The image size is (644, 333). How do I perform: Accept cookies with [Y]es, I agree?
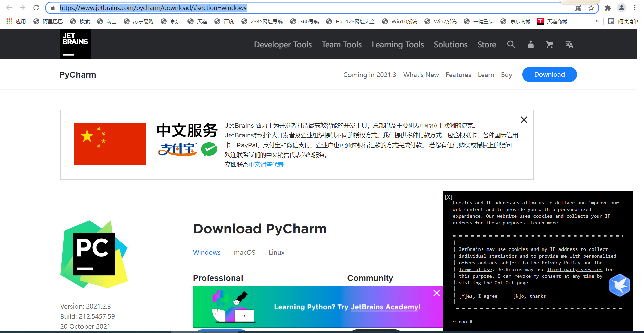point(478,296)
